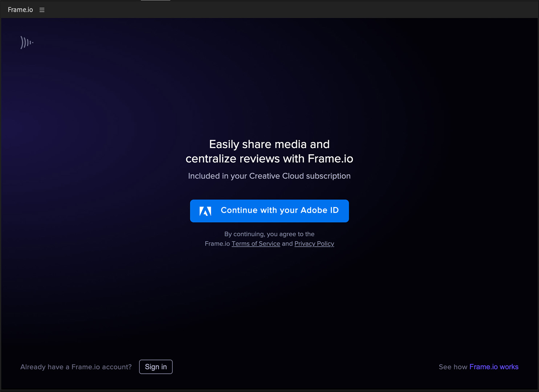Screen dimensions: 539x392
Task: Follow the Frame.io works link
Action: pyautogui.click(x=494, y=367)
